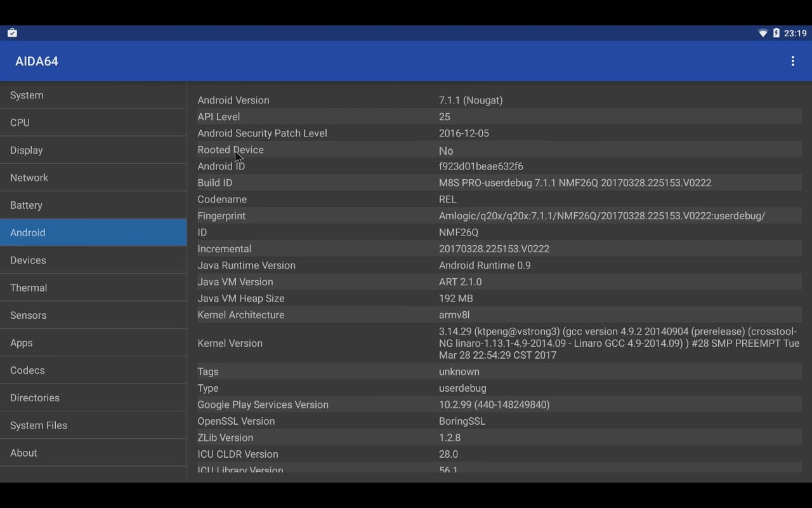Select the Android Security Patch Level label
Viewport: 812px width, 508px height.
pyautogui.click(x=263, y=133)
